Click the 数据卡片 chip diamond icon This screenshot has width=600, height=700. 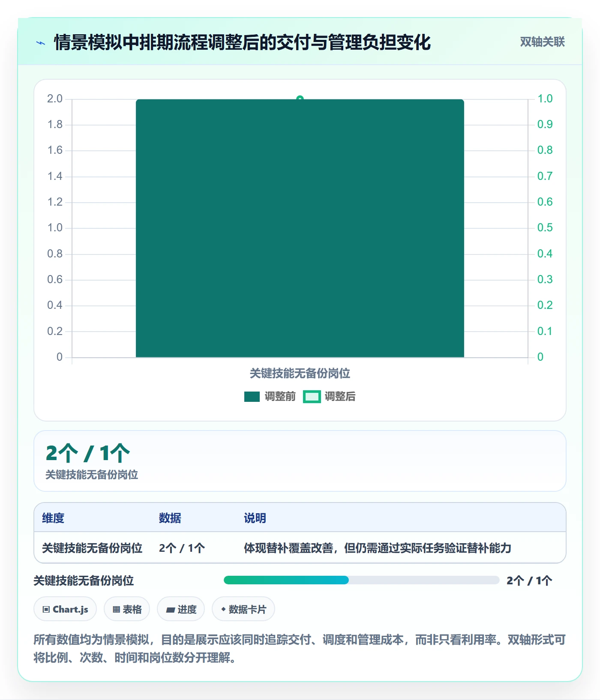(223, 609)
